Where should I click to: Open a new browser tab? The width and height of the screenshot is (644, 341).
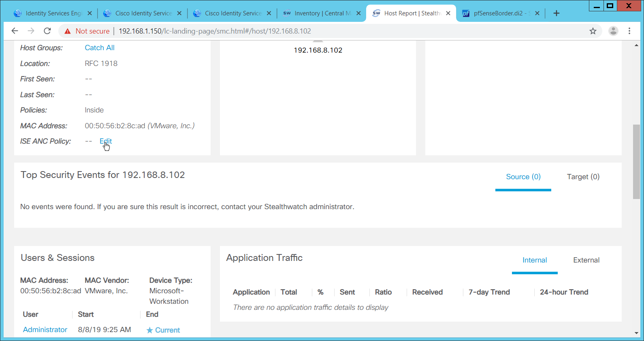coord(557,13)
